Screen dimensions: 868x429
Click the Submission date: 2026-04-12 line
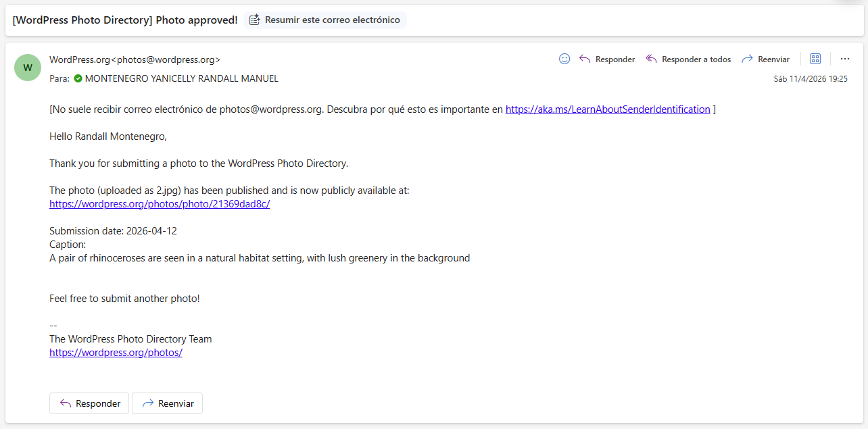(x=113, y=231)
